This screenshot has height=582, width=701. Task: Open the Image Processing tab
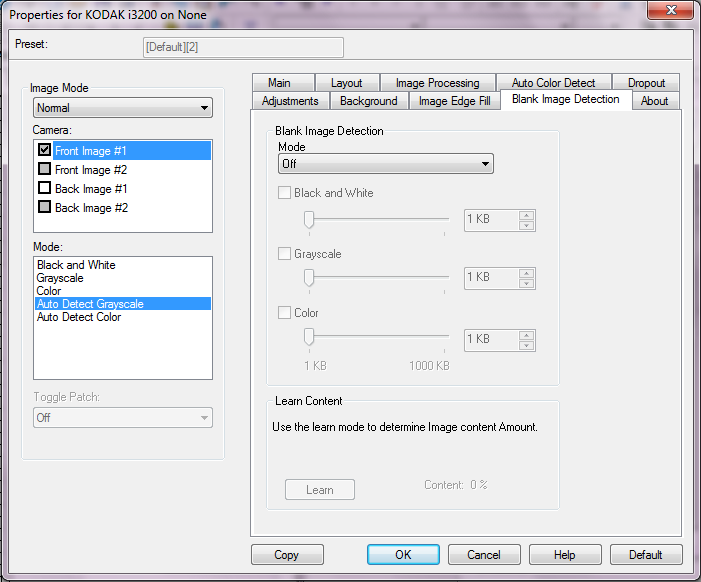click(438, 83)
